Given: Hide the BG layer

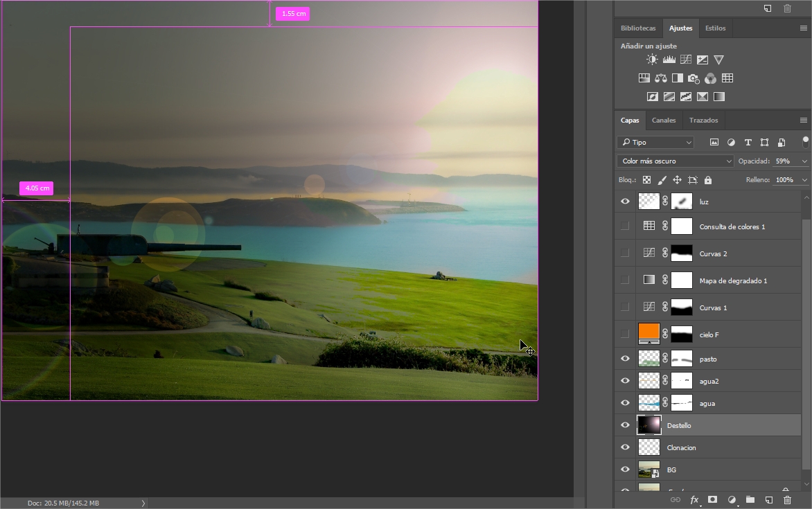Looking at the screenshot, I should click(625, 470).
